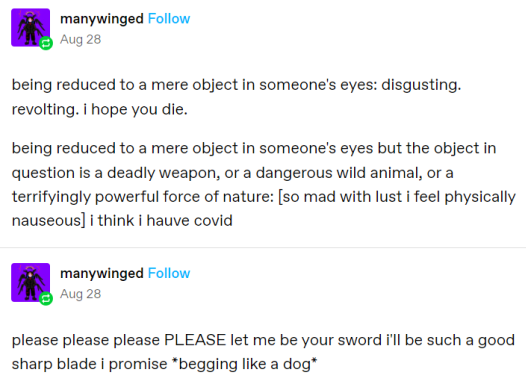Screen dimensions: 526x385
Task: Follow manywinged from the second post header
Action: pyautogui.click(x=169, y=273)
